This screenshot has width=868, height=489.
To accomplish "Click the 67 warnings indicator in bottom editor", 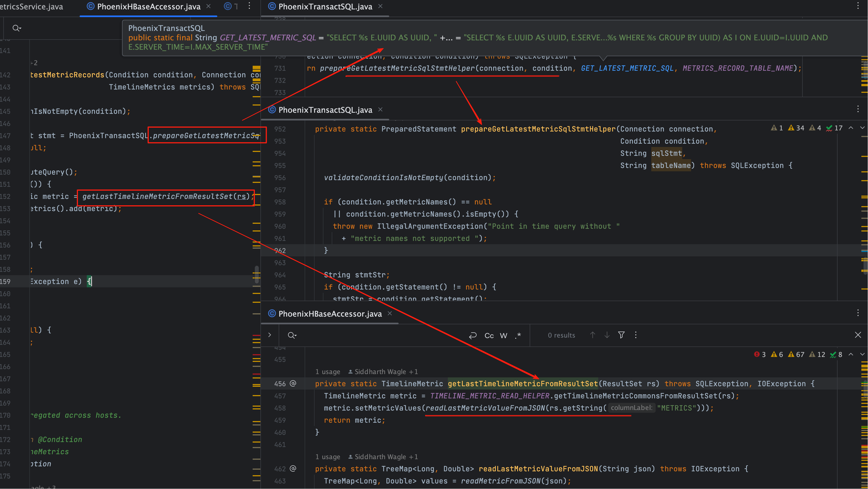I will [x=796, y=355].
